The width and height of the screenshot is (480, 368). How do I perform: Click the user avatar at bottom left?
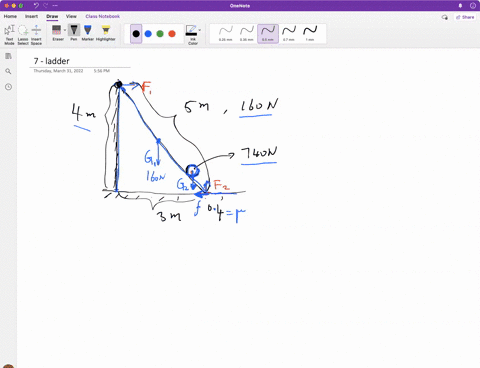click(8, 366)
